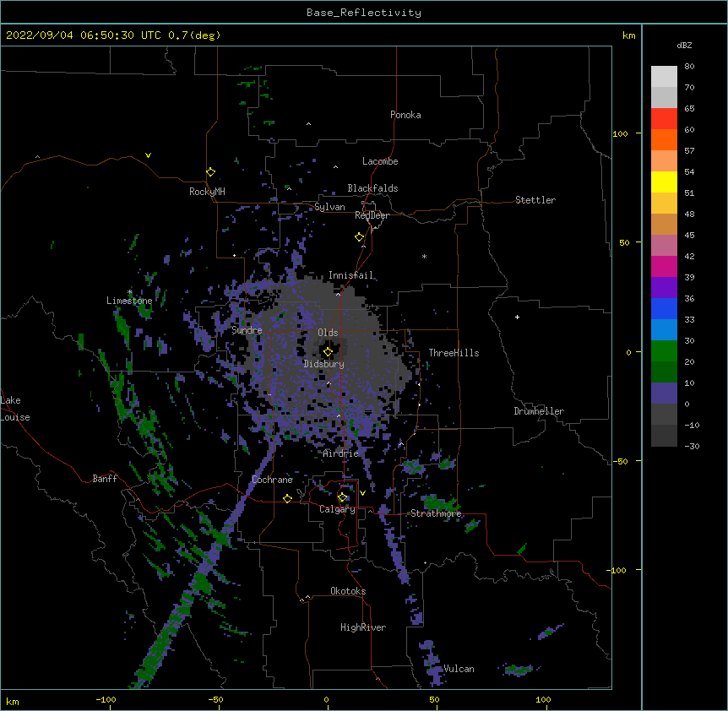Viewport: 728px width, 711px height.
Task: Click the magenta 42–39 dBZ legend swatch
Action: tap(664, 266)
